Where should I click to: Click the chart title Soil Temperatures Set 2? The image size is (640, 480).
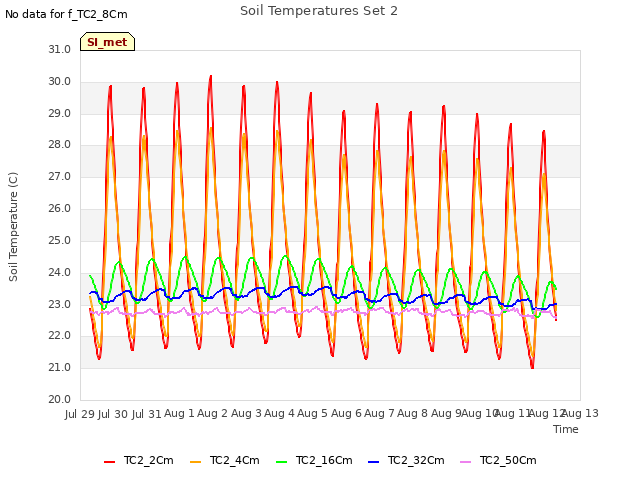(319, 11)
